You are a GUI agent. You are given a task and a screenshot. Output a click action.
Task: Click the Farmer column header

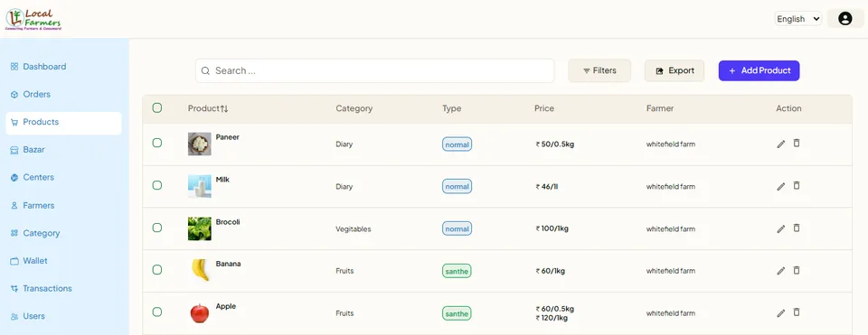(660, 109)
